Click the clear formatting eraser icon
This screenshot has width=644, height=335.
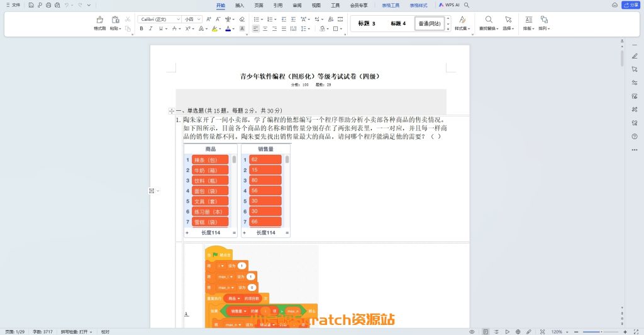coord(243,20)
